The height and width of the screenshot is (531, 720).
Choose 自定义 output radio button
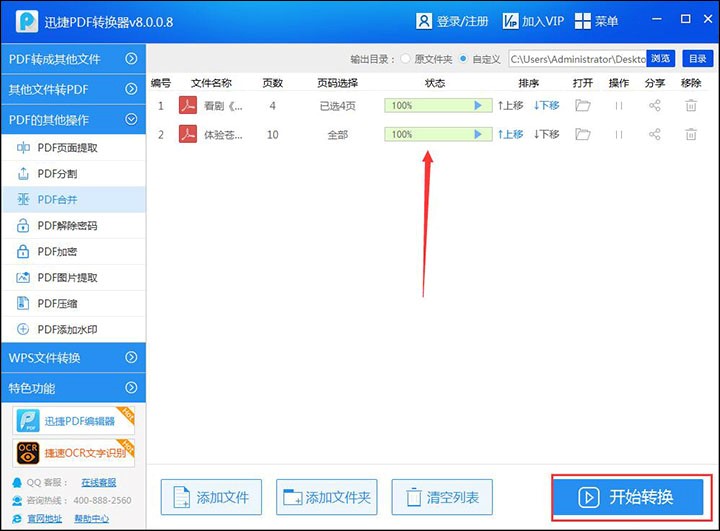coord(463,59)
